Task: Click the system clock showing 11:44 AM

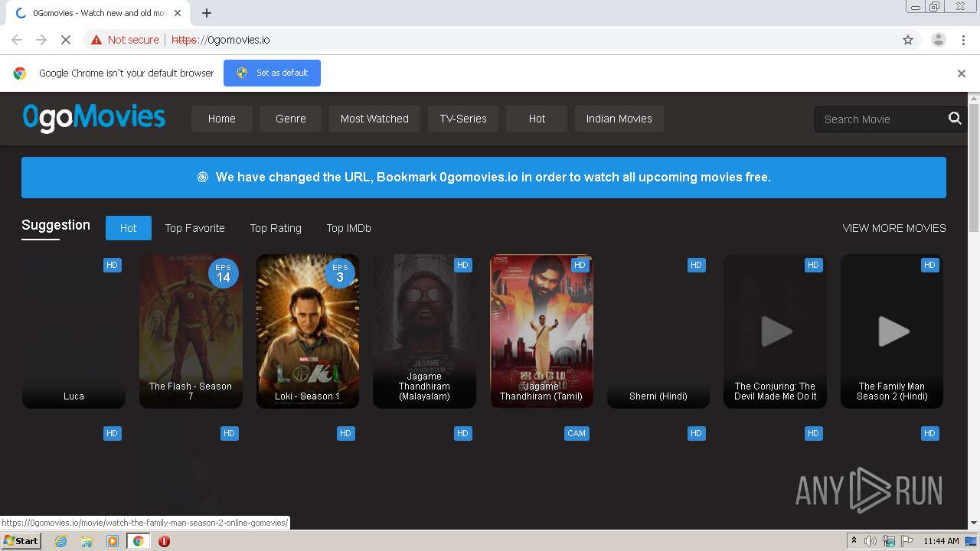Action: [x=941, y=541]
